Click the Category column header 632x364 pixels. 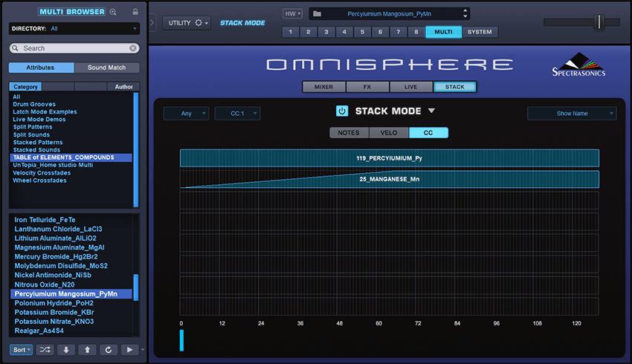click(x=25, y=87)
